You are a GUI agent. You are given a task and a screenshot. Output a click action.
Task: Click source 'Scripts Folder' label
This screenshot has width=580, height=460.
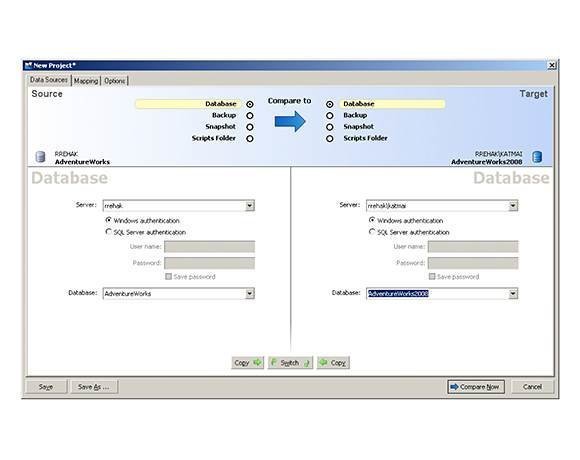tap(213, 138)
